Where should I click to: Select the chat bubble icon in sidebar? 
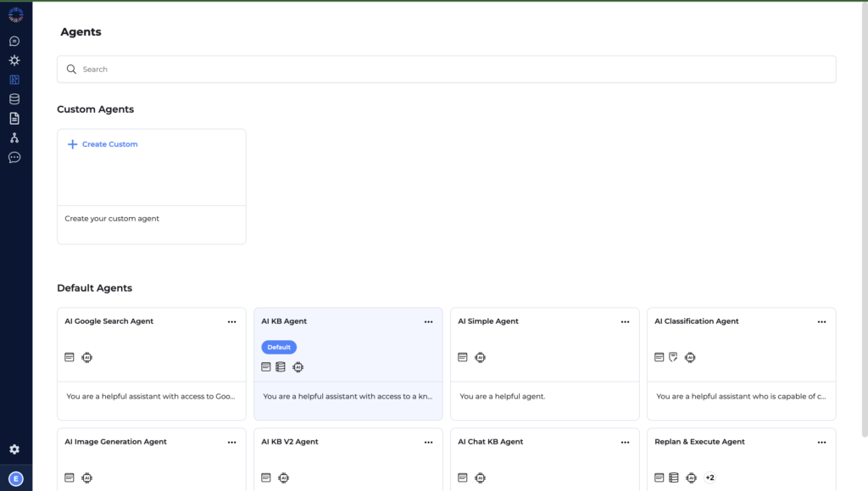14,41
